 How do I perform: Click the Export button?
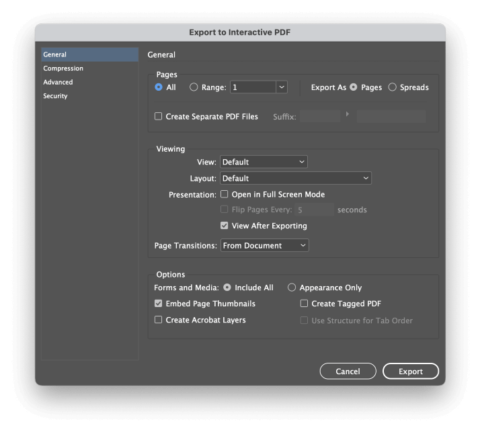[x=411, y=371]
